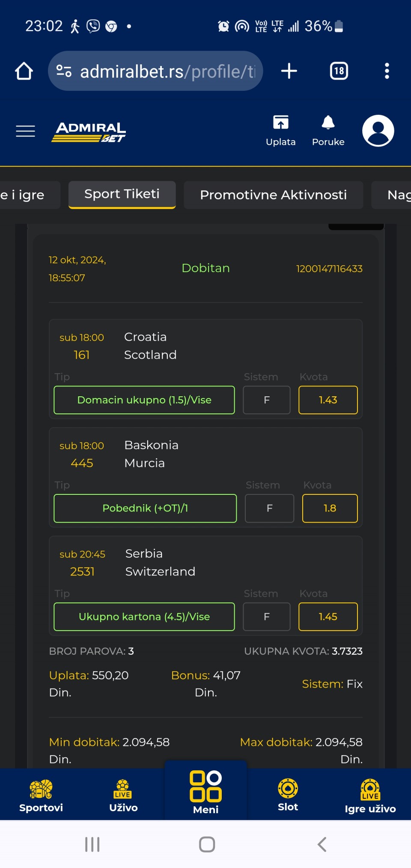Viewport: 411px width, 868px height.
Task: Click the Admiral Bet logo
Action: [x=89, y=132]
